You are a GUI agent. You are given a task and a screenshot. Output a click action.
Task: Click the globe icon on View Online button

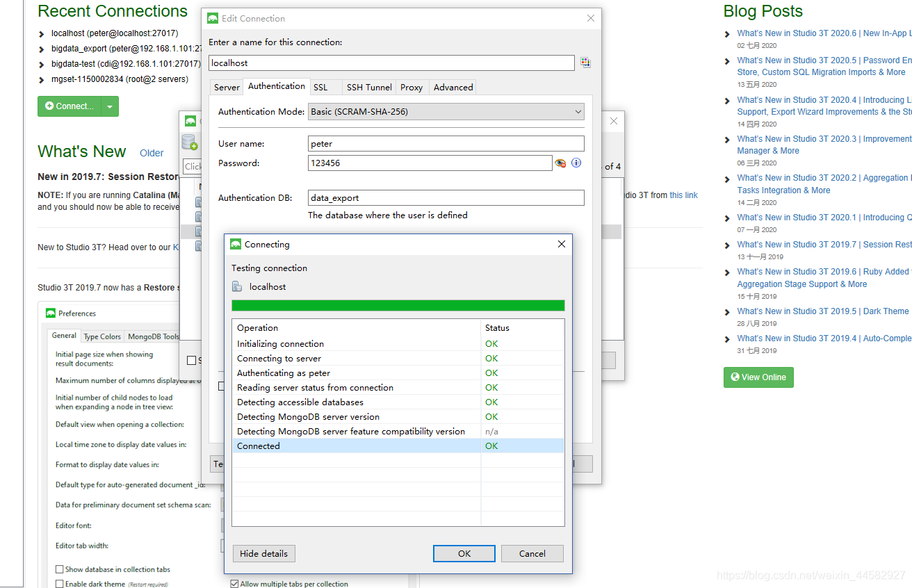pyautogui.click(x=735, y=377)
